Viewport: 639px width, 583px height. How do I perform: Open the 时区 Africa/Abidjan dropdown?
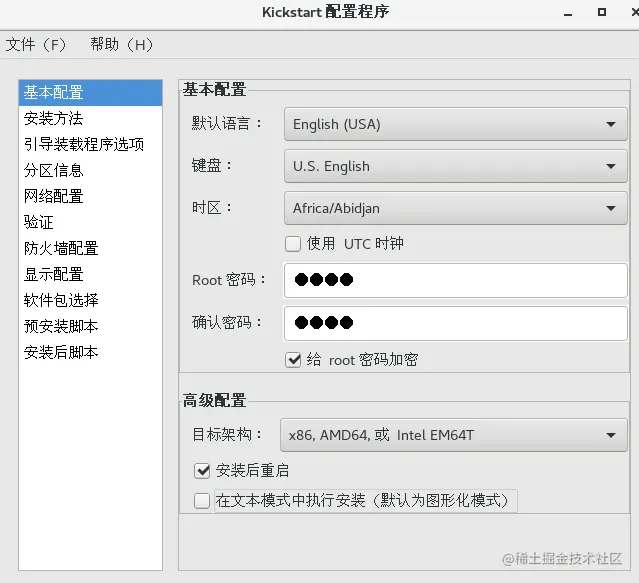[456, 208]
